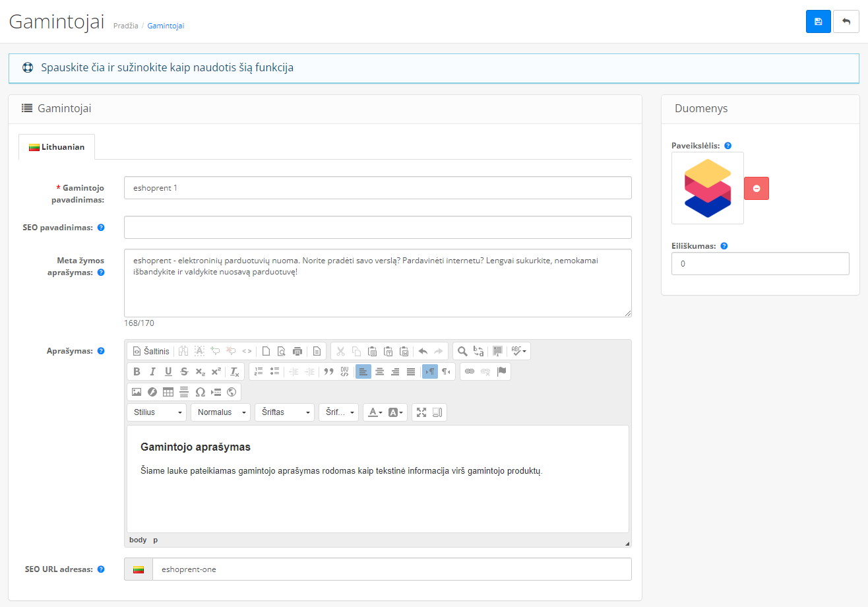Click the Gamintojo pavadinimas input field
Viewport: 868px width, 607px height.
pyautogui.click(x=378, y=188)
